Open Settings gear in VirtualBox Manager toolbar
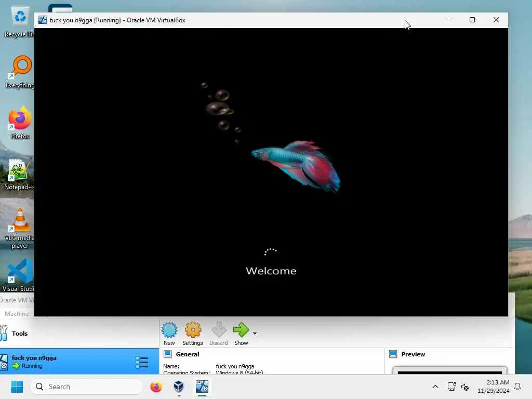The image size is (532, 399). point(193,330)
